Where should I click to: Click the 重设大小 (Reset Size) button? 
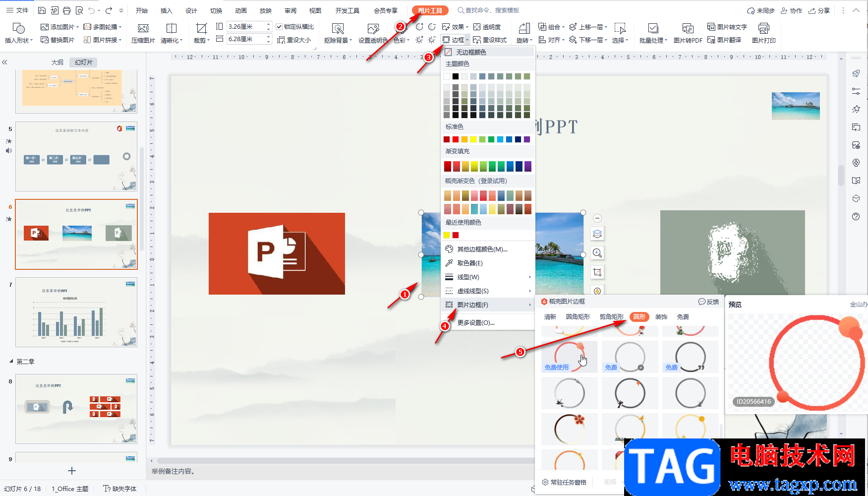click(294, 40)
